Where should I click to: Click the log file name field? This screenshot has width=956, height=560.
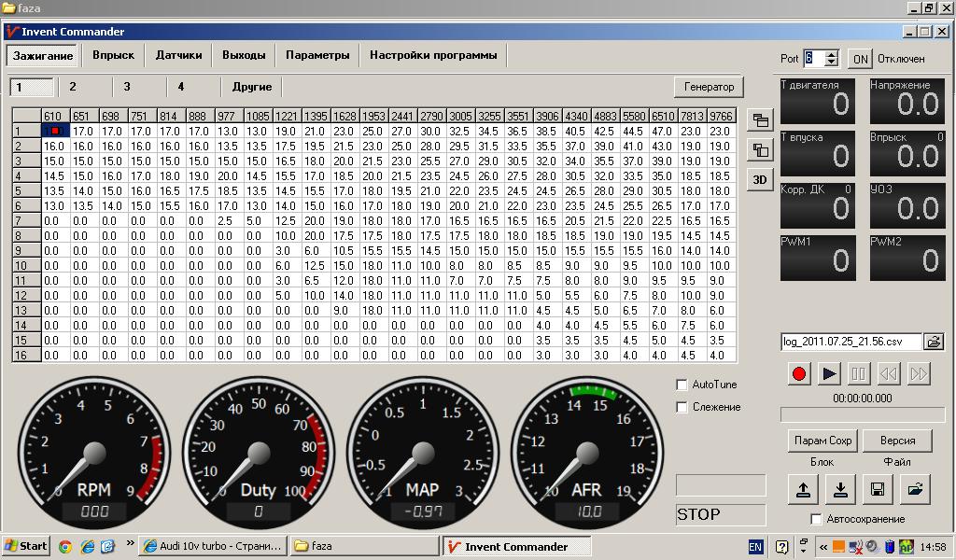pos(851,342)
